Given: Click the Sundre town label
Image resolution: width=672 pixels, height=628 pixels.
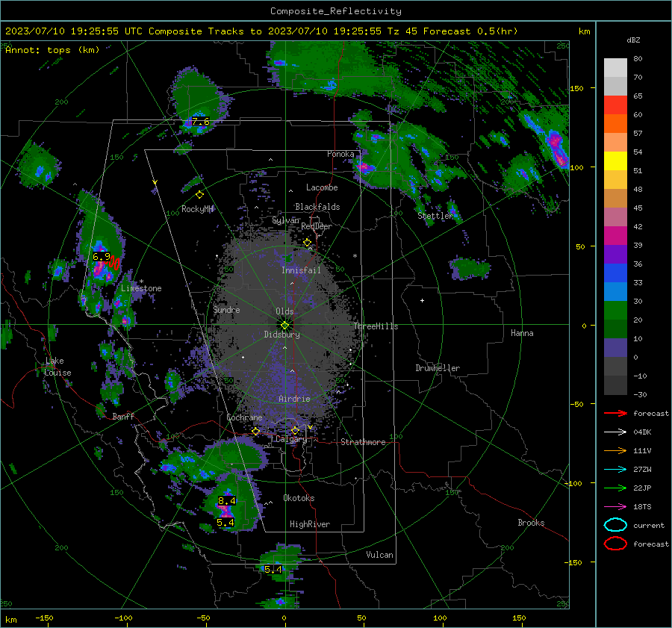Looking at the screenshot, I should click(x=227, y=310).
